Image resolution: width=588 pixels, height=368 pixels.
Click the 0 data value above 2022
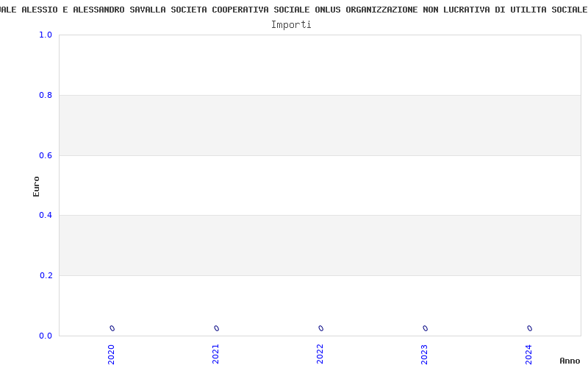tap(320, 328)
